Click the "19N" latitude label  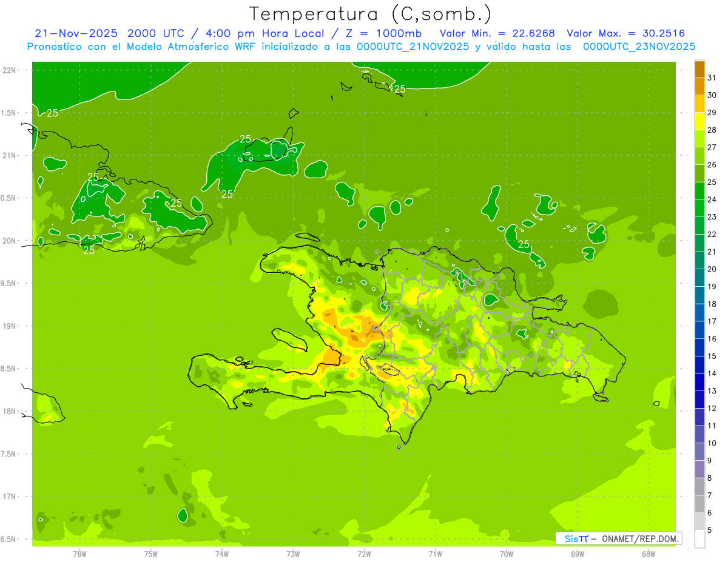pos(10,326)
